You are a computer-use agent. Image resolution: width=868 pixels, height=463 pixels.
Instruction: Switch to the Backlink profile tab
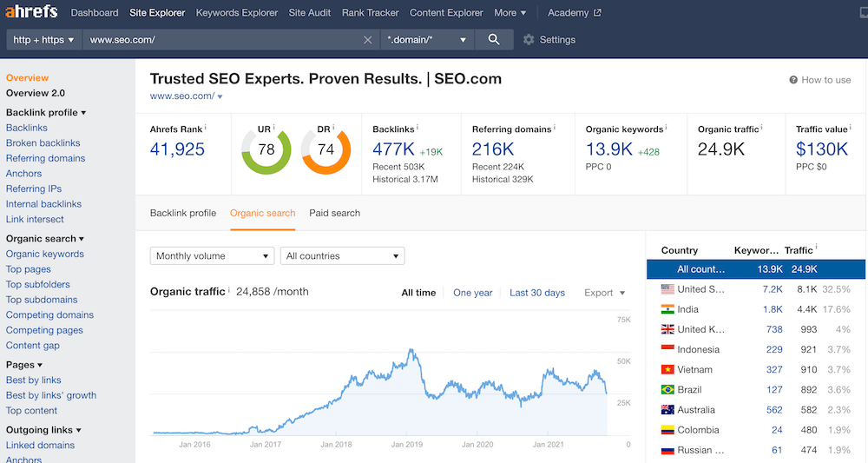(183, 213)
